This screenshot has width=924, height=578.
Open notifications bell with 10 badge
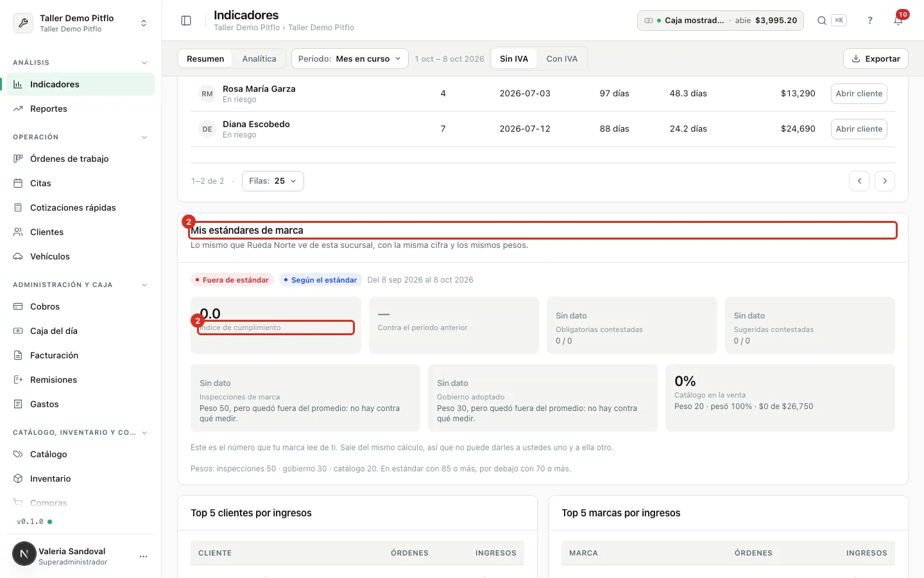click(x=898, y=19)
